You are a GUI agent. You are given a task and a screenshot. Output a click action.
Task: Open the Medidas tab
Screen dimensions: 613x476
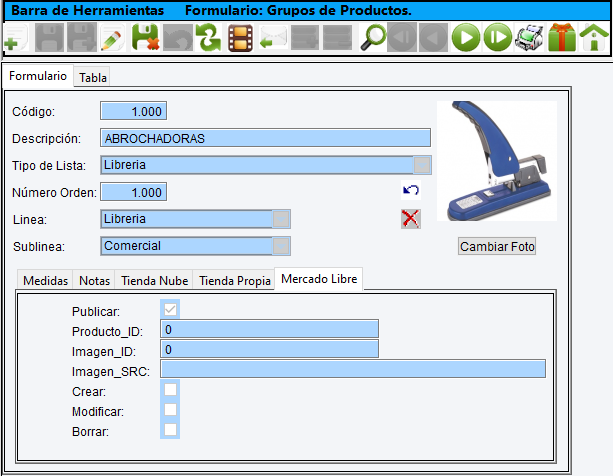pos(45,281)
